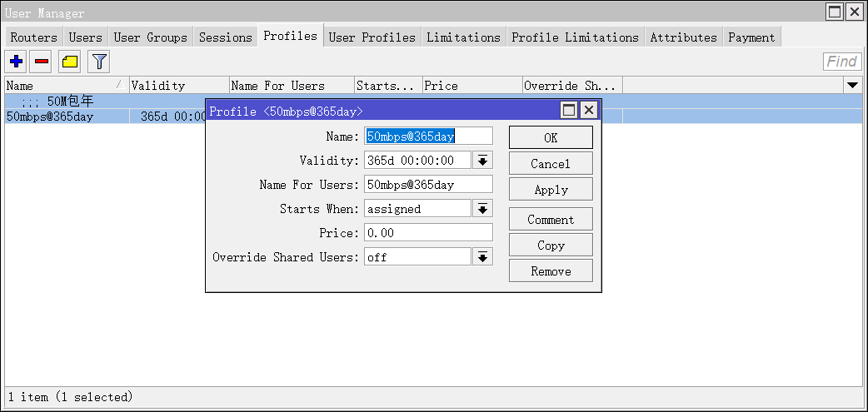This screenshot has height=412, width=868.
Task: Open the Sessions tab
Action: (x=225, y=37)
